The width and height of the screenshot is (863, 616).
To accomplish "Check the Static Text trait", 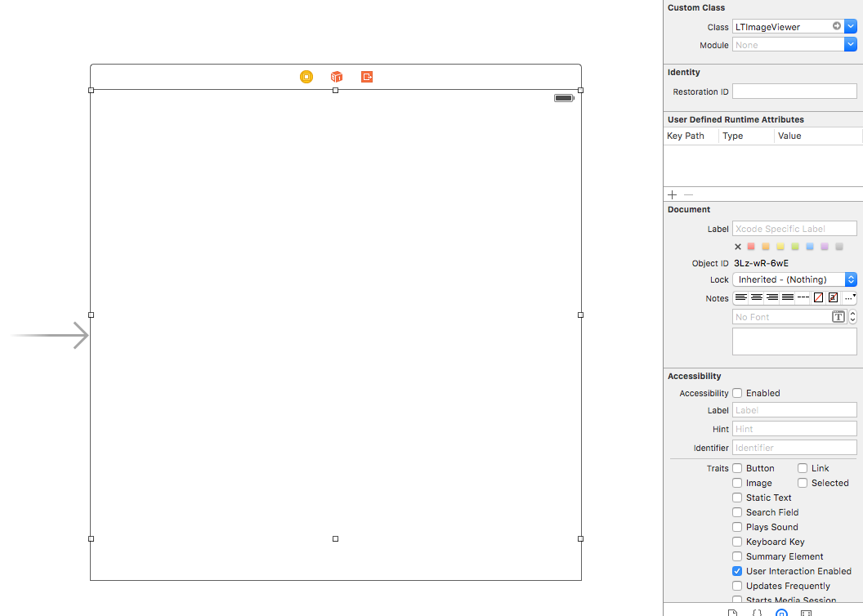I will pos(737,498).
